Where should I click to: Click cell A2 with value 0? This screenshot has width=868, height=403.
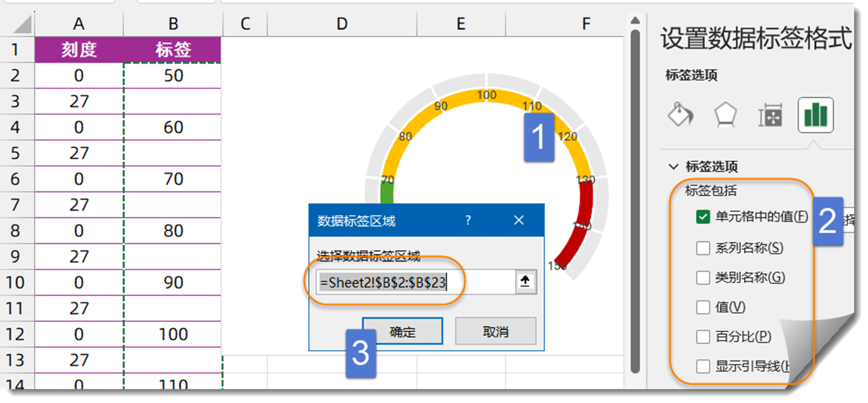tap(79, 76)
